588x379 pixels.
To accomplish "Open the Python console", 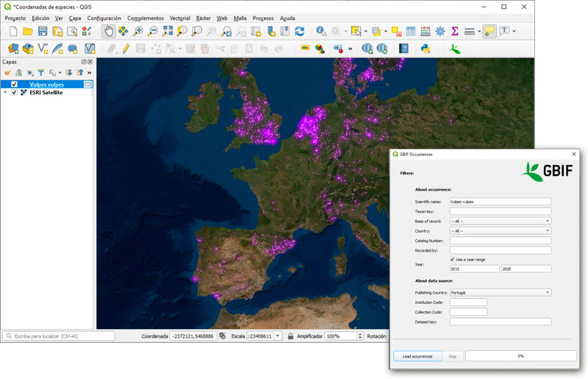I will click(426, 49).
